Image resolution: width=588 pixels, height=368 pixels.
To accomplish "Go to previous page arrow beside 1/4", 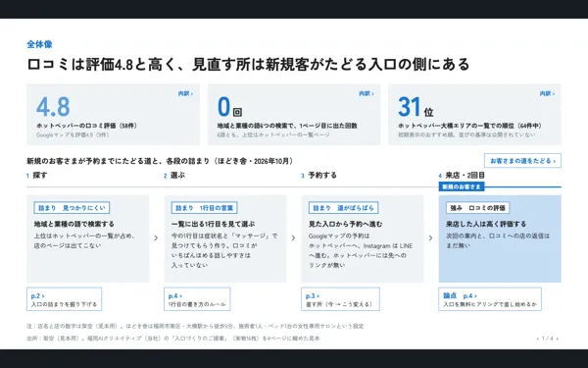I will [x=538, y=339].
